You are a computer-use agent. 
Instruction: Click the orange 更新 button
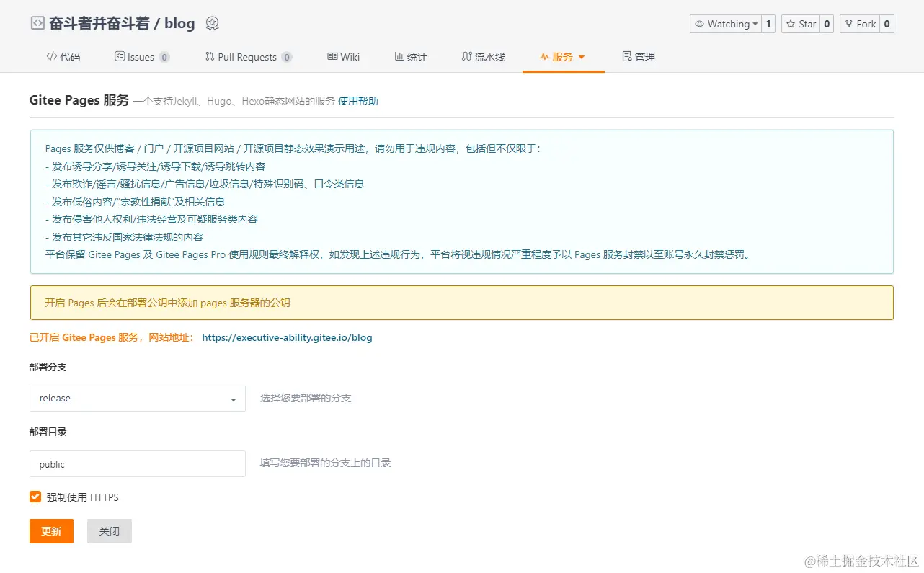(x=51, y=531)
